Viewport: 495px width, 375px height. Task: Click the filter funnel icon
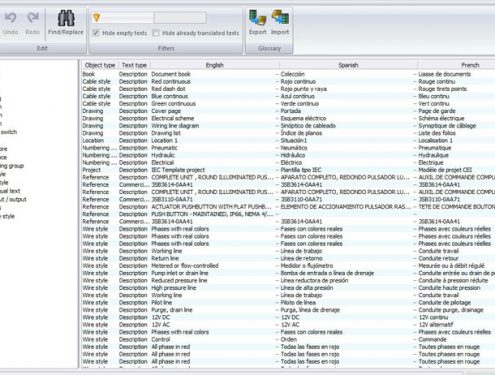click(96, 17)
